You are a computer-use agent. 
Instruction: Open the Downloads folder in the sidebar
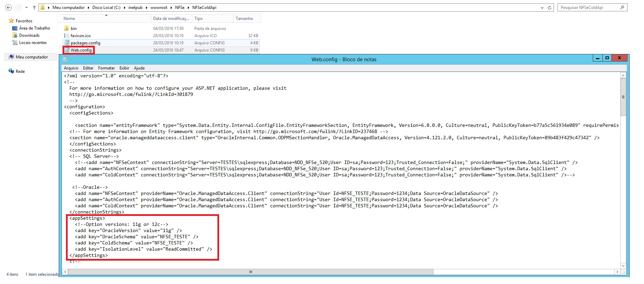pos(29,35)
